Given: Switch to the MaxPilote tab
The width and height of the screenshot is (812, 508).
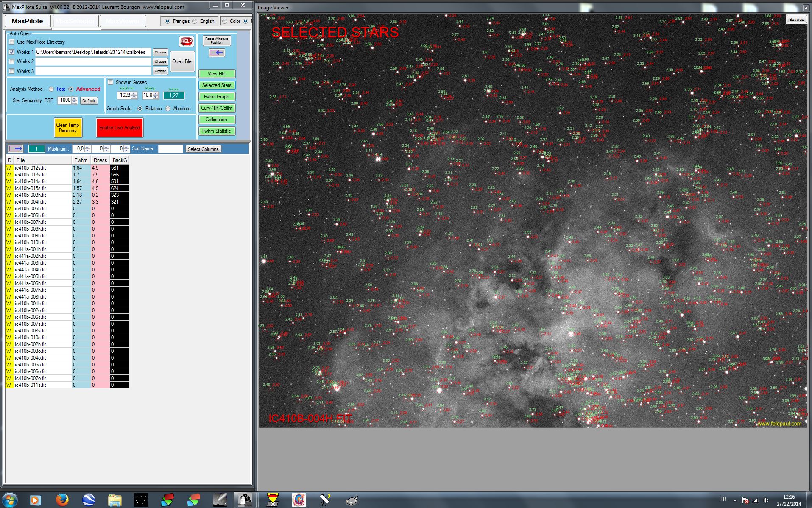Looking at the screenshot, I should point(27,21).
